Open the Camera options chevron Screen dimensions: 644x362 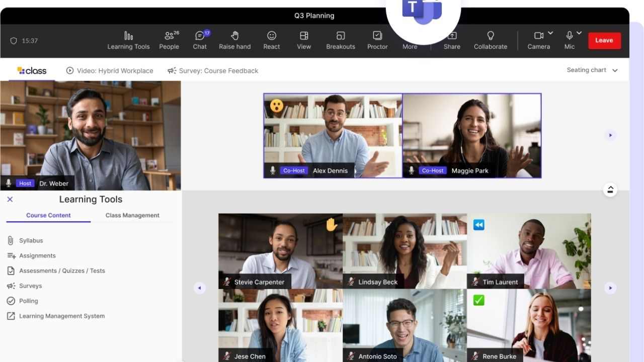point(550,33)
